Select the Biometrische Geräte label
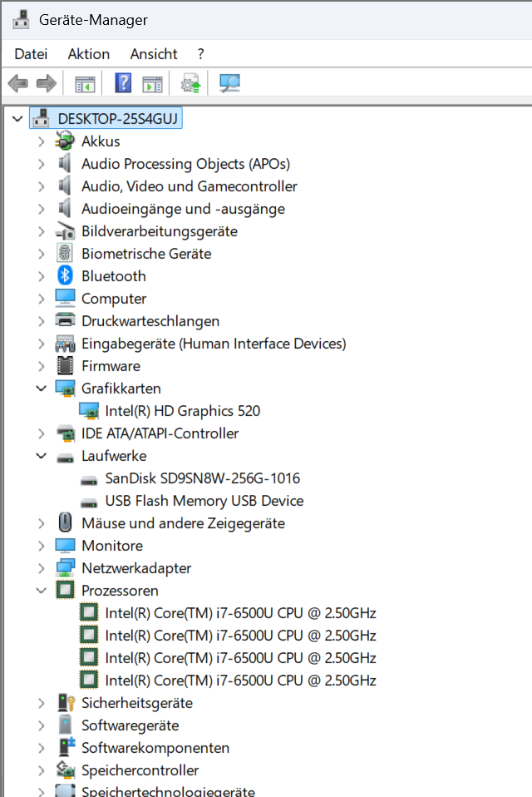 [146, 254]
